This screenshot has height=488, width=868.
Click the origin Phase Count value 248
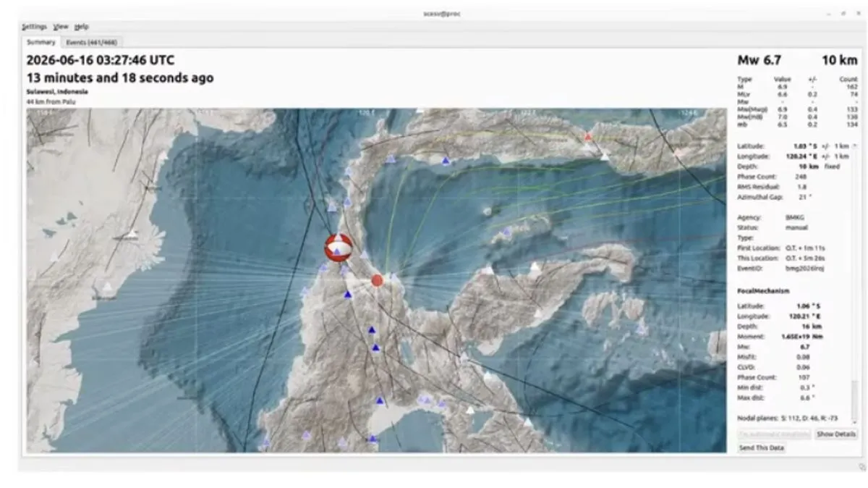pyautogui.click(x=801, y=177)
